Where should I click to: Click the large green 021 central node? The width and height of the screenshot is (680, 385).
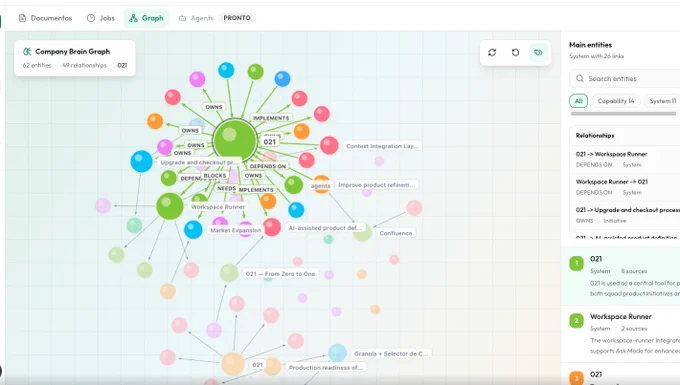235,140
